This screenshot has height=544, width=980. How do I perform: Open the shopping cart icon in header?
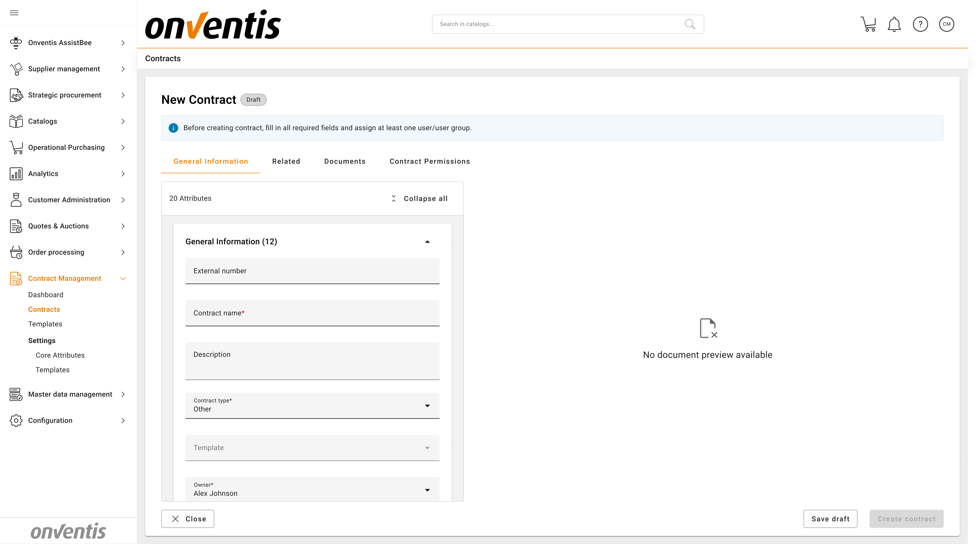click(x=868, y=24)
